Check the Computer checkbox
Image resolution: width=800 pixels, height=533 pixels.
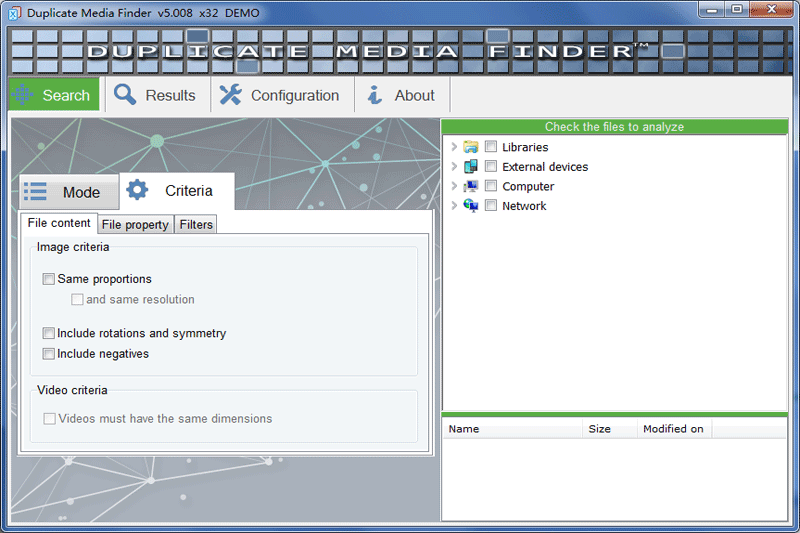(x=491, y=186)
